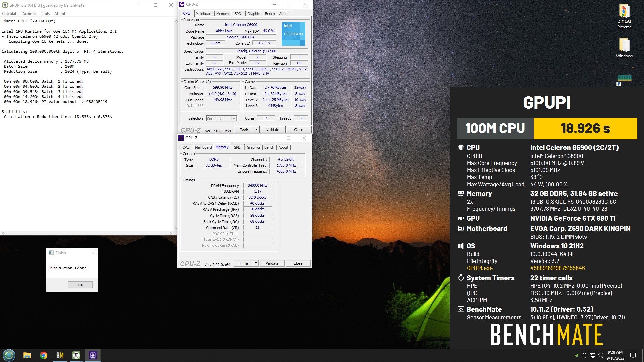Click the upper CPU-Z window title icon
The width and height of the screenshot is (644, 362).
click(x=182, y=4)
